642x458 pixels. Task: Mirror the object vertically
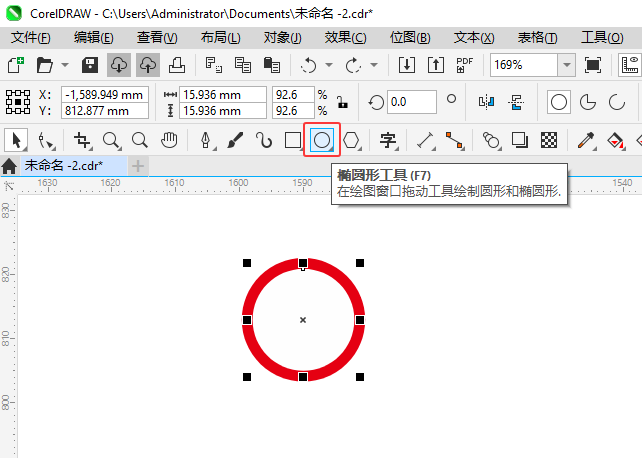(x=516, y=102)
